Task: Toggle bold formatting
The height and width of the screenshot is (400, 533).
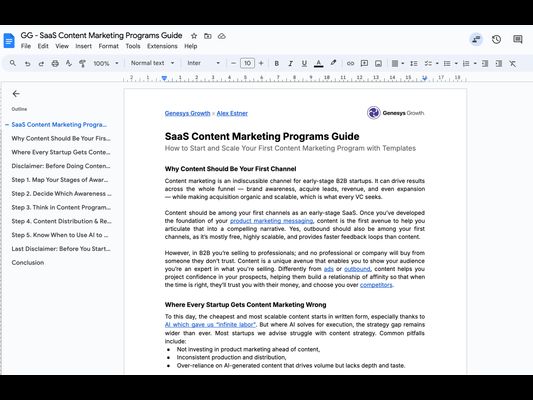Action: [x=277, y=64]
